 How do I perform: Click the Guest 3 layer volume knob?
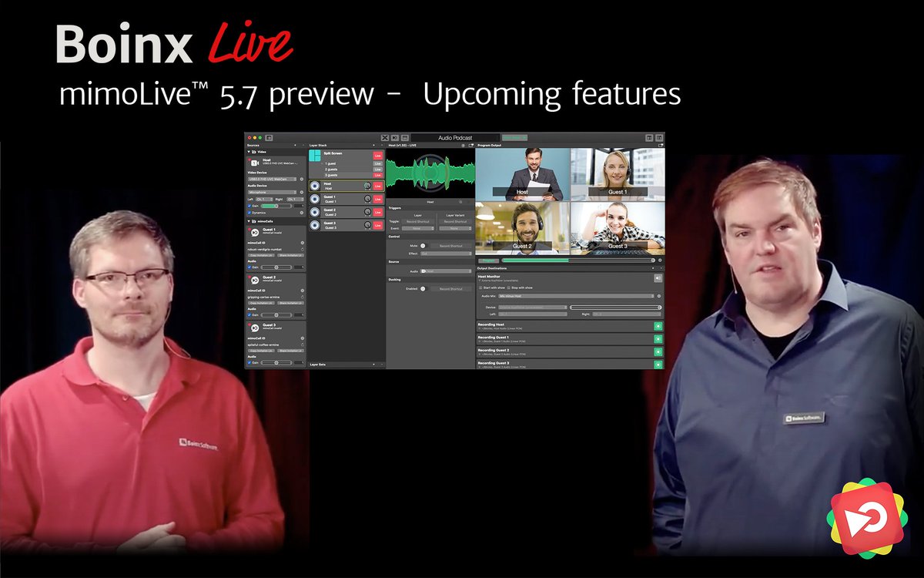[x=367, y=225]
